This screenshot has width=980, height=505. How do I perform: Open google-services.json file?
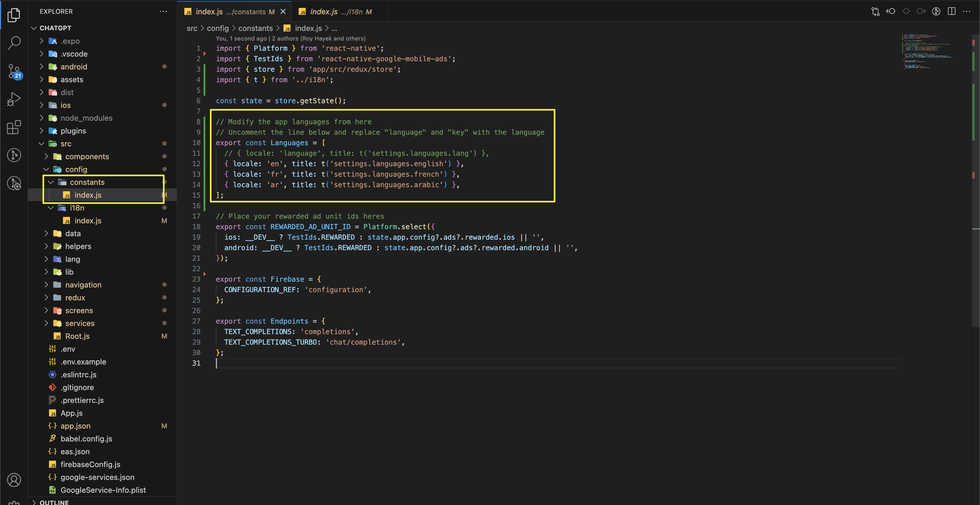point(103,477)
